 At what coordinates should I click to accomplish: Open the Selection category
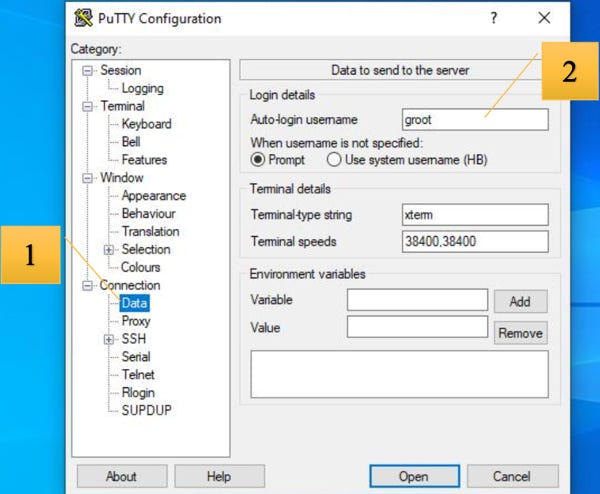(x=146, y=249)
